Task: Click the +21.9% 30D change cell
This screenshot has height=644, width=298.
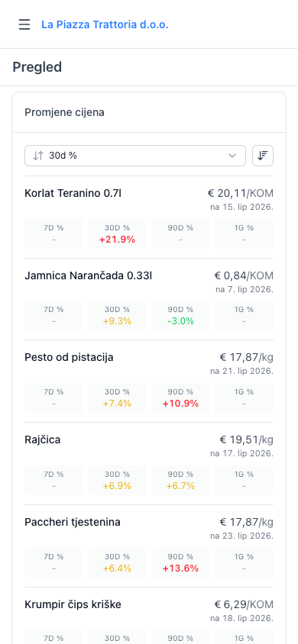Action: pos(117,234)
